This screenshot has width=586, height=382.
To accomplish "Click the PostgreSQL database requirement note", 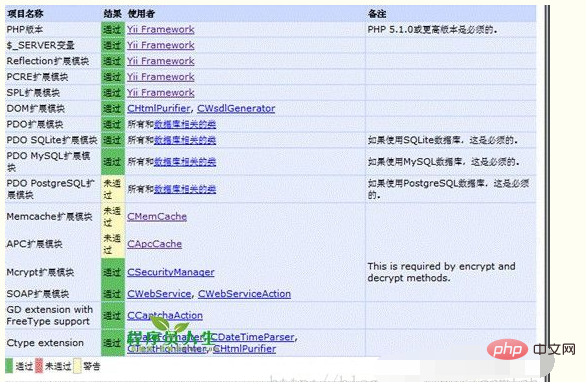I will [448, 189].
